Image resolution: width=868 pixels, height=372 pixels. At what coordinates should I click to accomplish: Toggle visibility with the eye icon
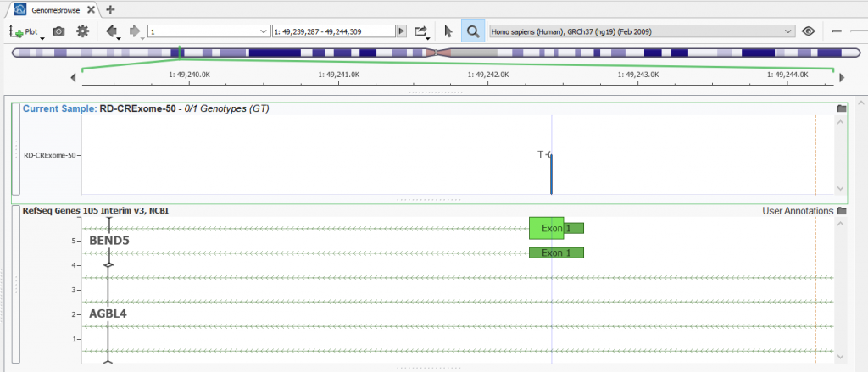809,31
